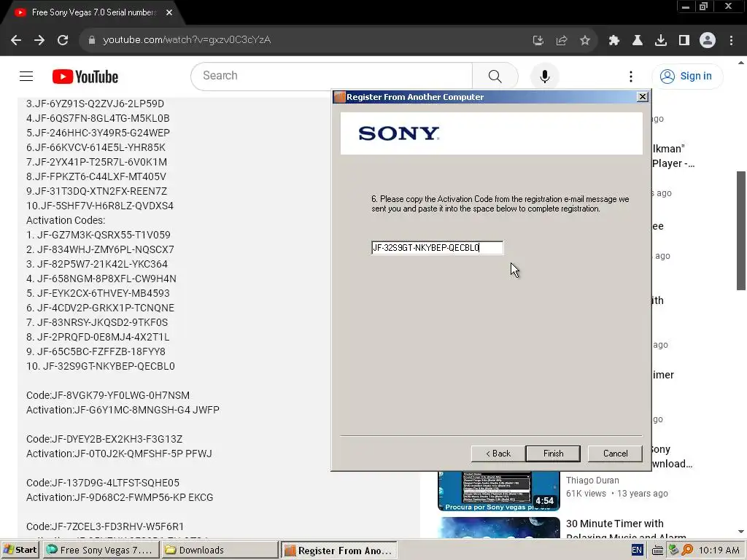Viewport: 747px width, 560px height.
Task: Click the magnifier tray icon
Action: pyautogui.click(x=687, y=550)
